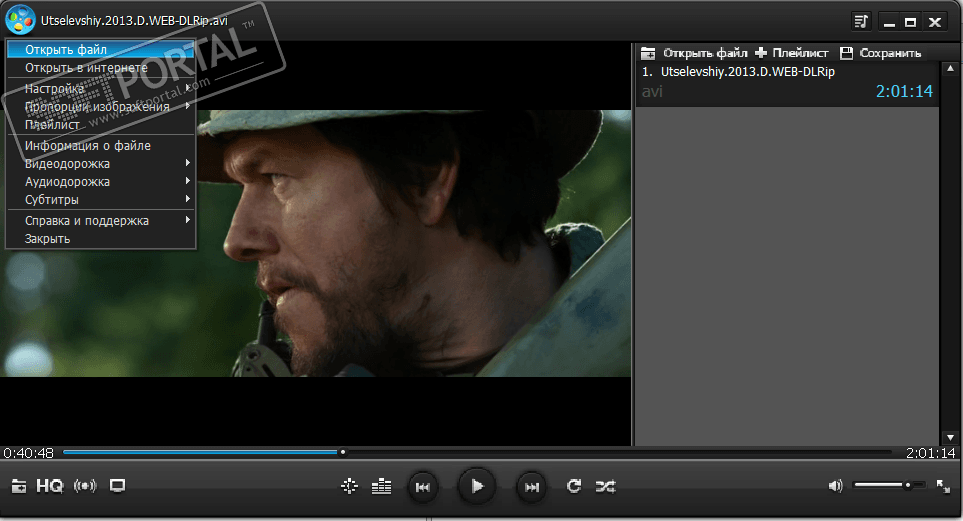Expand the 'Аудиодорожка' submenu arrow
Image resolution: width=963 pixels, height=521 pixels.
187,181
